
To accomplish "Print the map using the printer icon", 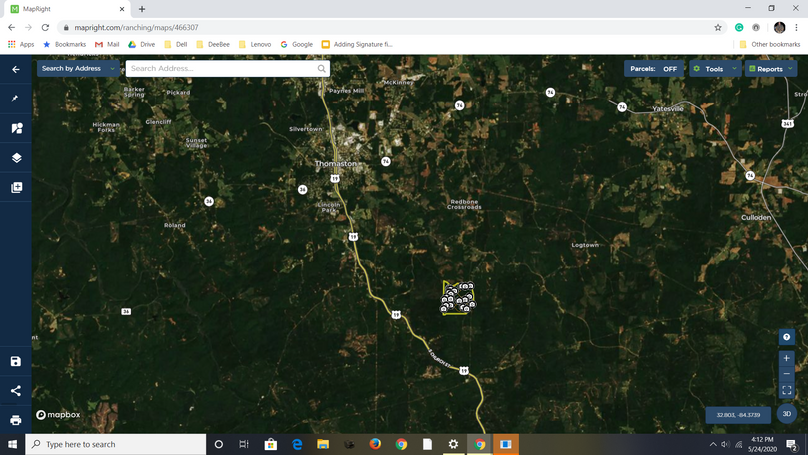I will click(x=15, y=420).
